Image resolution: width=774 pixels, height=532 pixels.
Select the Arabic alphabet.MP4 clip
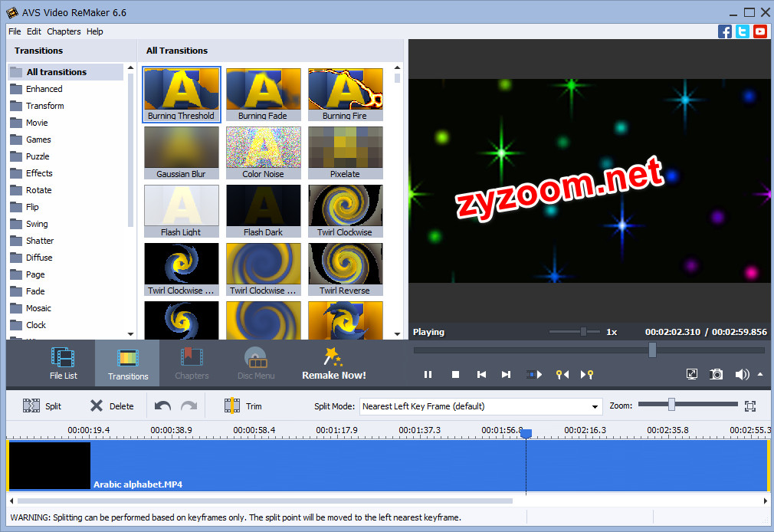coord(389,466)
